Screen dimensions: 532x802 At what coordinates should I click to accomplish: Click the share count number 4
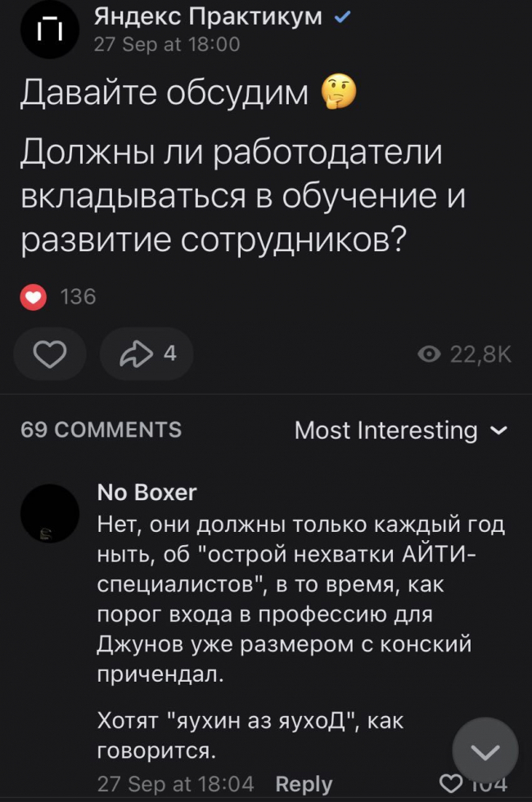click(x=170, y=353)
